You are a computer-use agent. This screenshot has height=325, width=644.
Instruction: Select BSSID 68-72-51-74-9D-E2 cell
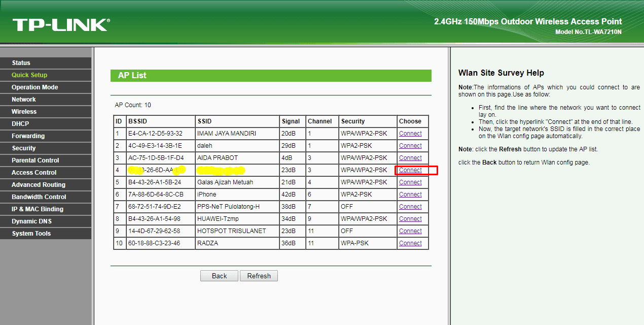161,207
